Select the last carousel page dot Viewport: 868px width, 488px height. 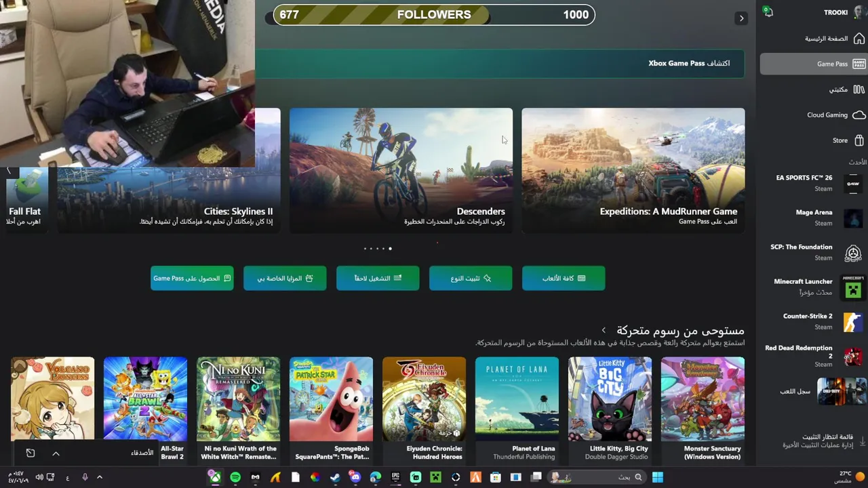coord(390,249)
